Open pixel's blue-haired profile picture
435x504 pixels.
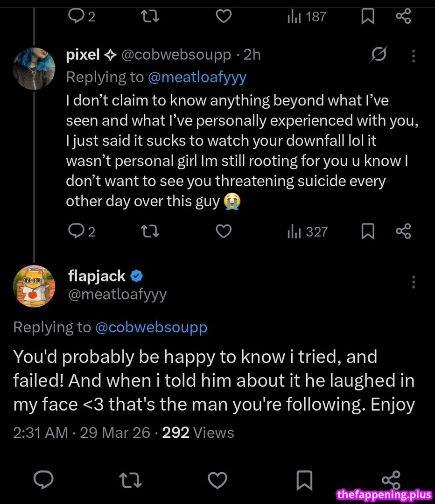(34, 68)
